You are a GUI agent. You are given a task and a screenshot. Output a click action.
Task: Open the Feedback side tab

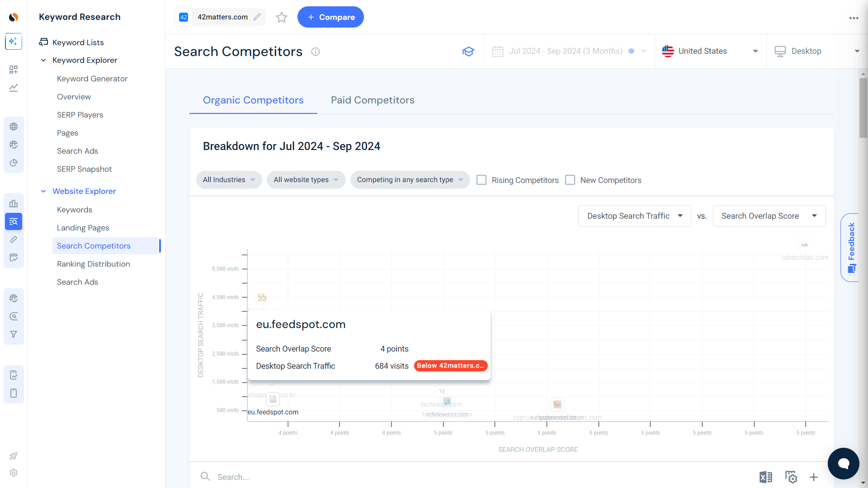coord(851,248)
